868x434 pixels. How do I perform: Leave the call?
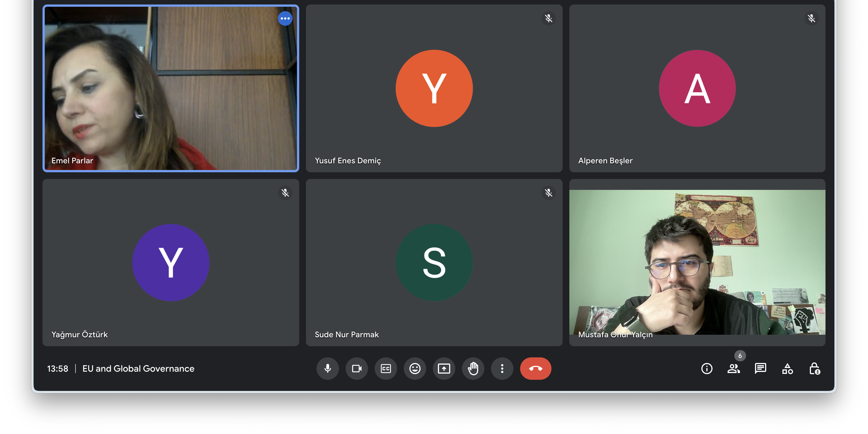pyautogui.click(x=535, y=368)
